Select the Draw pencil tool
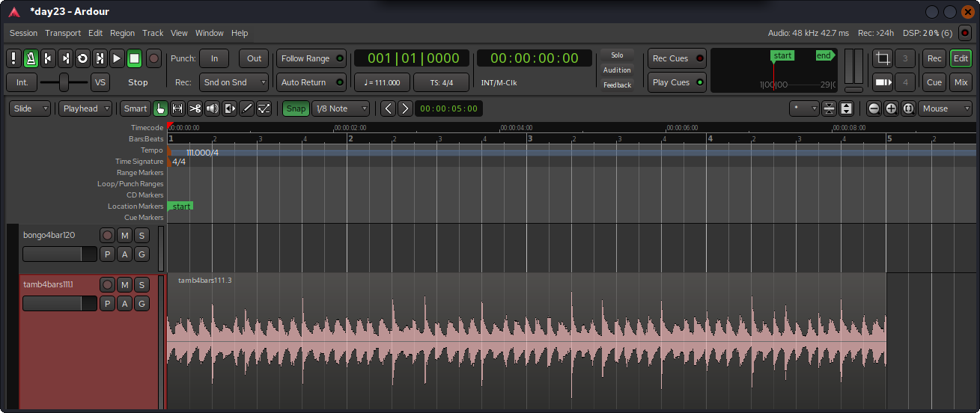 [x=246, y=108]
